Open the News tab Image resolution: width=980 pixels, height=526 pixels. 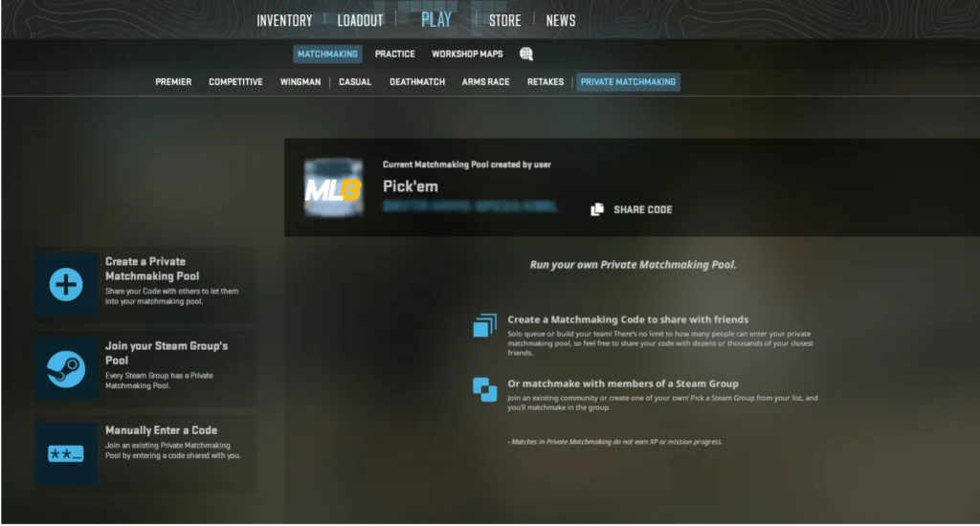(561, 21)
